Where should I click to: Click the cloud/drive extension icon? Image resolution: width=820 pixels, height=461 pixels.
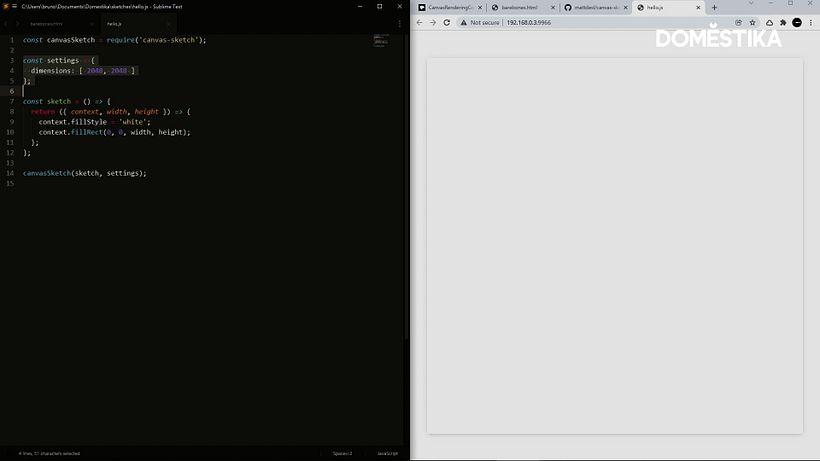tap(769, 22)
